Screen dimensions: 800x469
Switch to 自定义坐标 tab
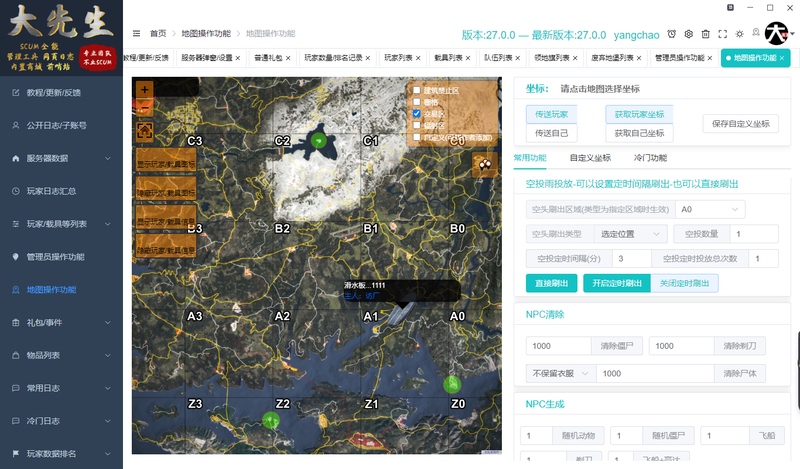click(590, 158)
